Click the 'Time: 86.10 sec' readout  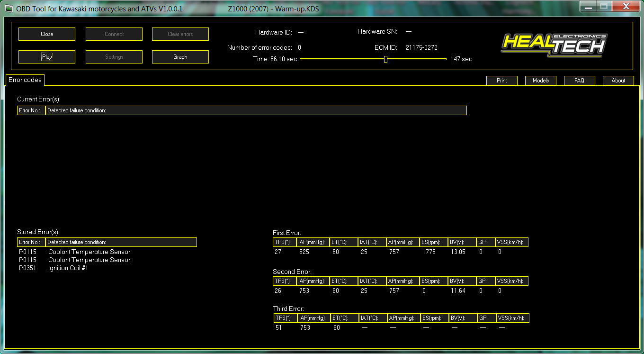tap(275, 59)
